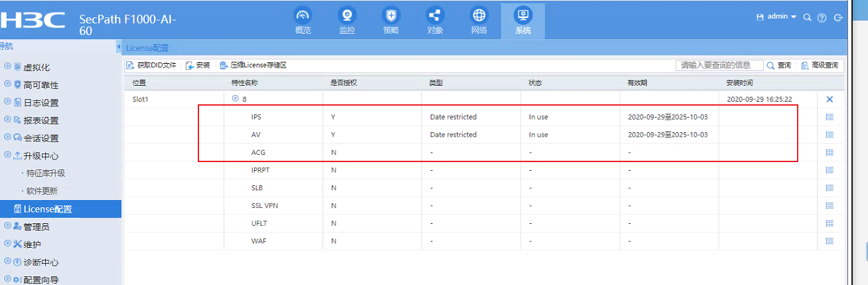The image size is (868, 285).
Task: Click the 状态 column header
Action: pyautogui.click(x=535, y=83)
